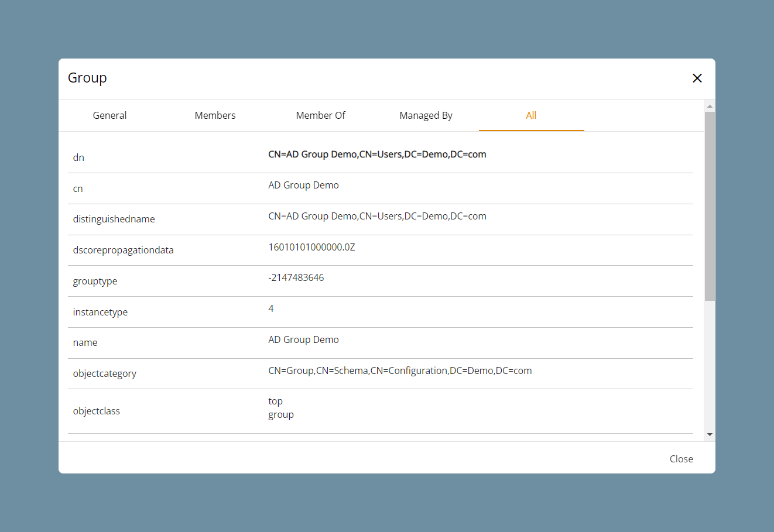Click the objectclass attribute label

96,411
